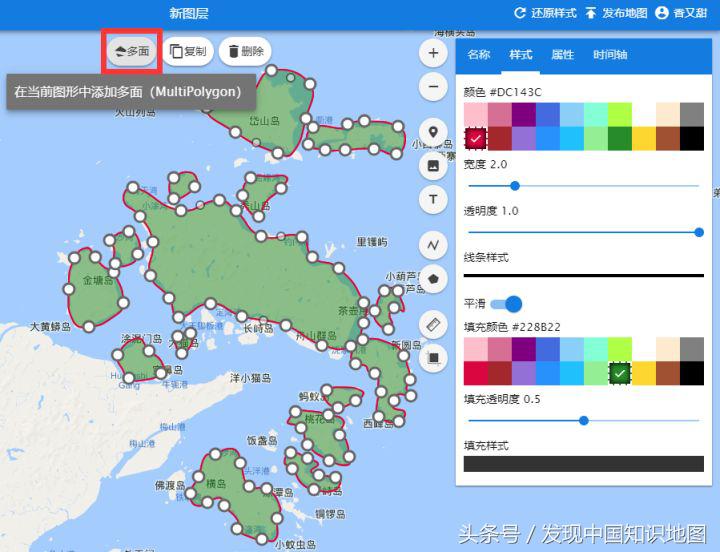Switch to the 属性 tab

tap(562, 55)
